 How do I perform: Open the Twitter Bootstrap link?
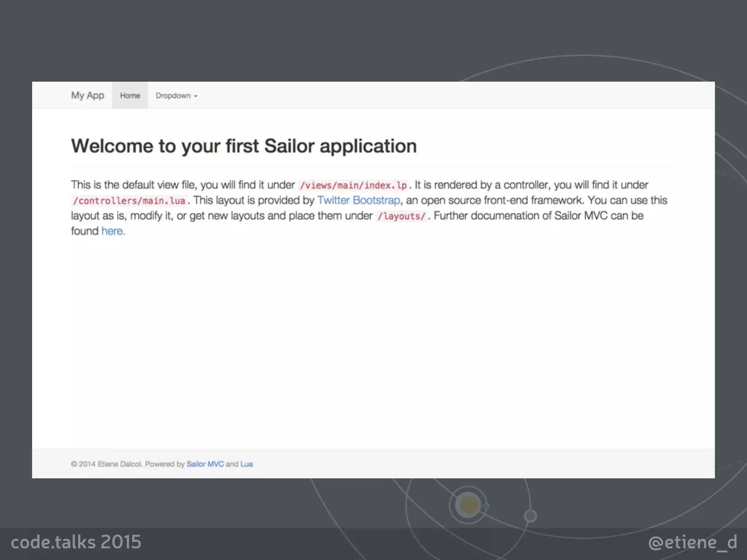pyautogui.click(x=359, y=200)
